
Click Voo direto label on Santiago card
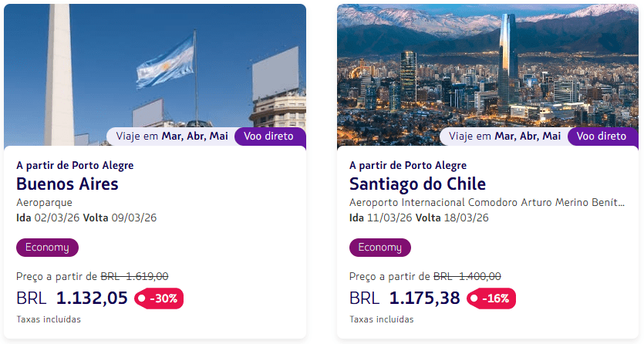pyautogui.click(x=602, y=137)
